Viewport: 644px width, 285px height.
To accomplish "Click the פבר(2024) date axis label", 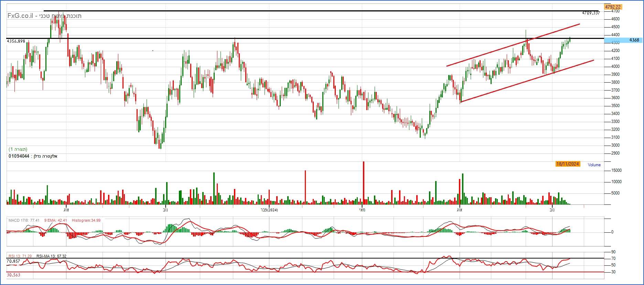I will 269,210.
